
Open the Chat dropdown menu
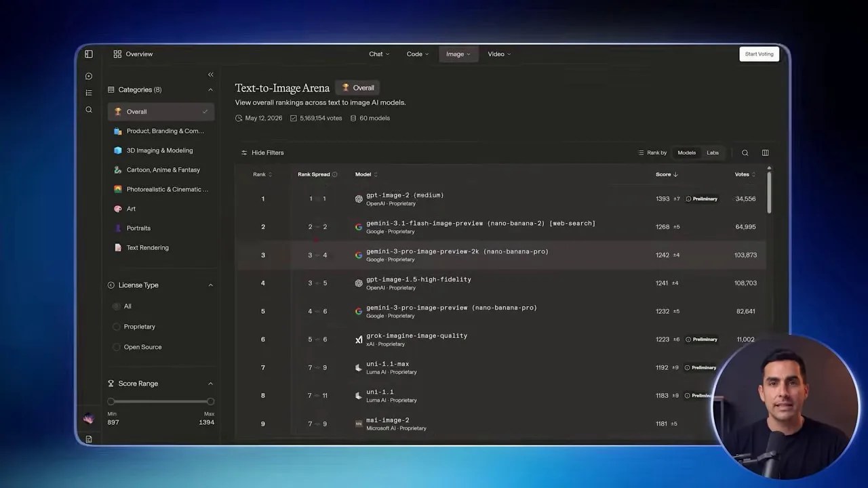[x=379, y=54]
